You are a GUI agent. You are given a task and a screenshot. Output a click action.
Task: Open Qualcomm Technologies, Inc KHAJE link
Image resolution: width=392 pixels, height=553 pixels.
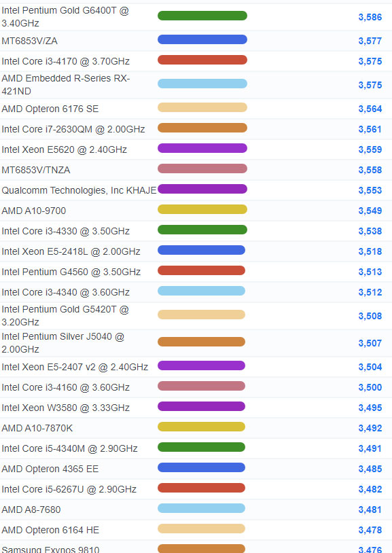pyautogui.click(x=79, y=190)
